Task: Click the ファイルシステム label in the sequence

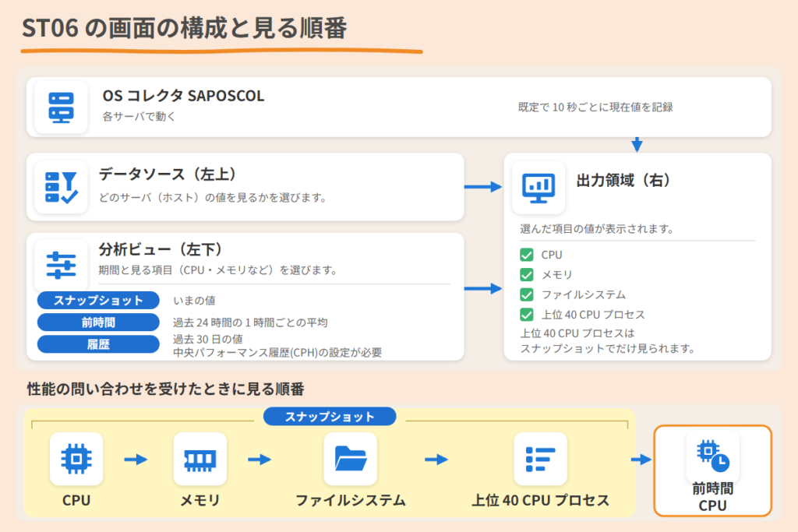Action: [351, 501]
